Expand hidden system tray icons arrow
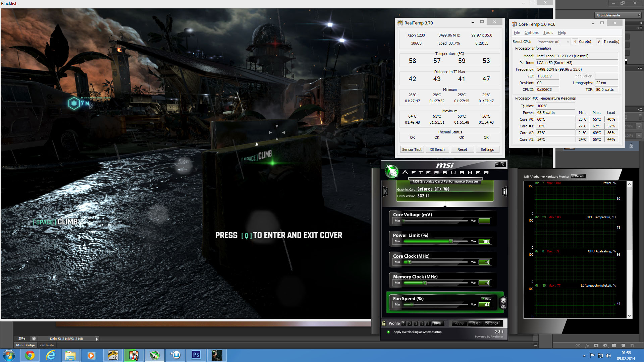 point(584,355)
